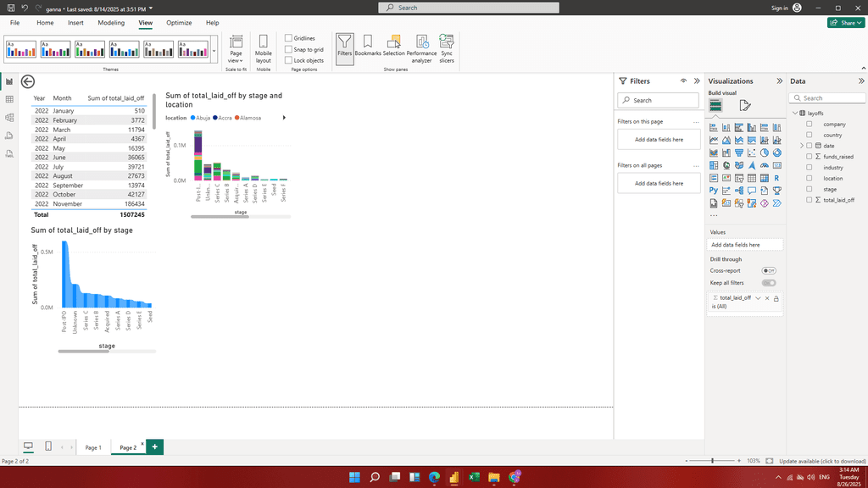Open total_laid_off drill-through field chevron

[758, 298]
